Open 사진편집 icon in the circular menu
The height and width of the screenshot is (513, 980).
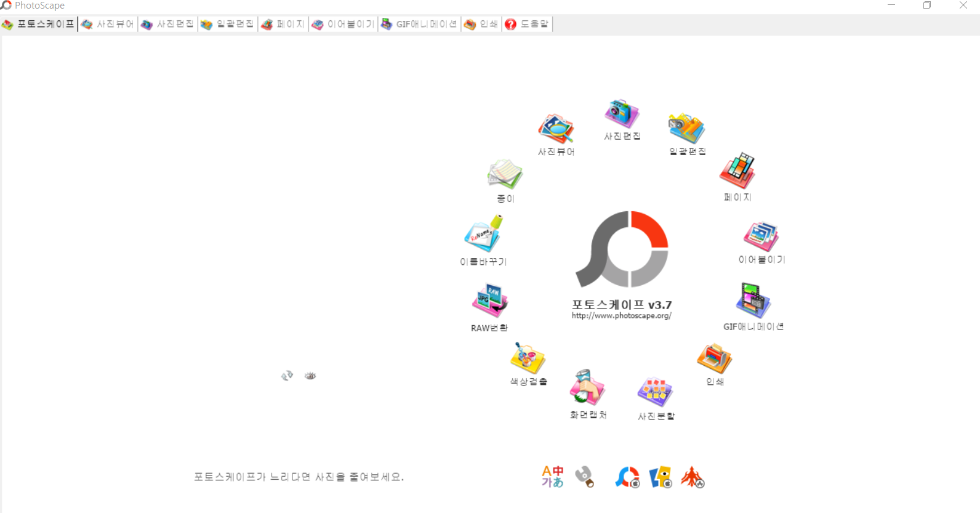622,114
